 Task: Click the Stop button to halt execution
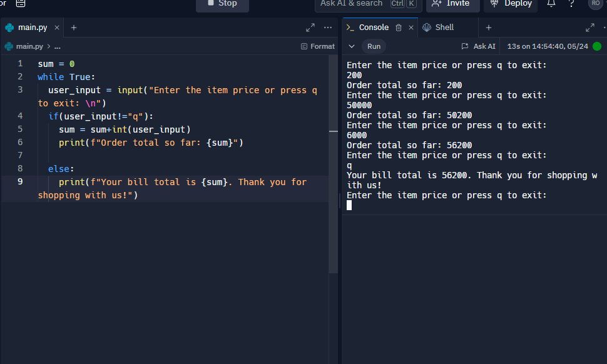pos(222,3)
